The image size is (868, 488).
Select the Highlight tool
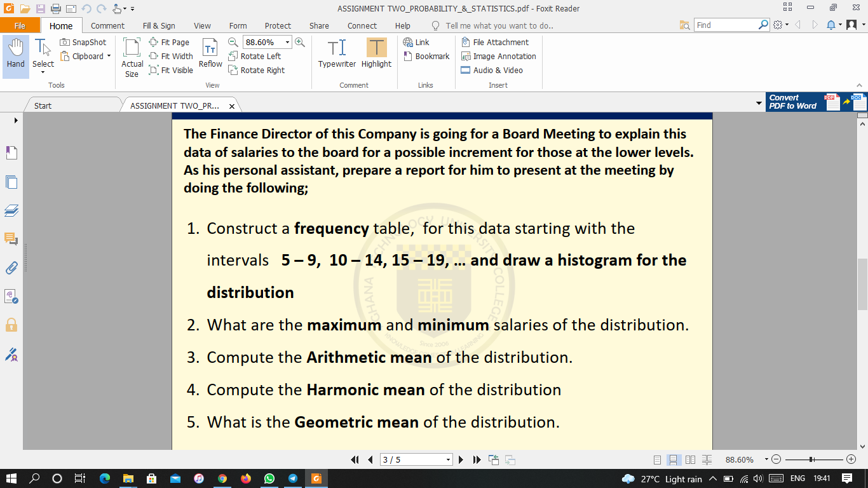pyautogui.click(x=376, y=53)
